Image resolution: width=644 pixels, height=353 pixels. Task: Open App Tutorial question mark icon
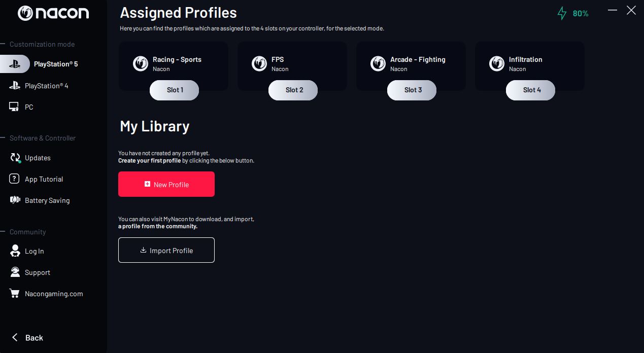[x=15, y=179]
